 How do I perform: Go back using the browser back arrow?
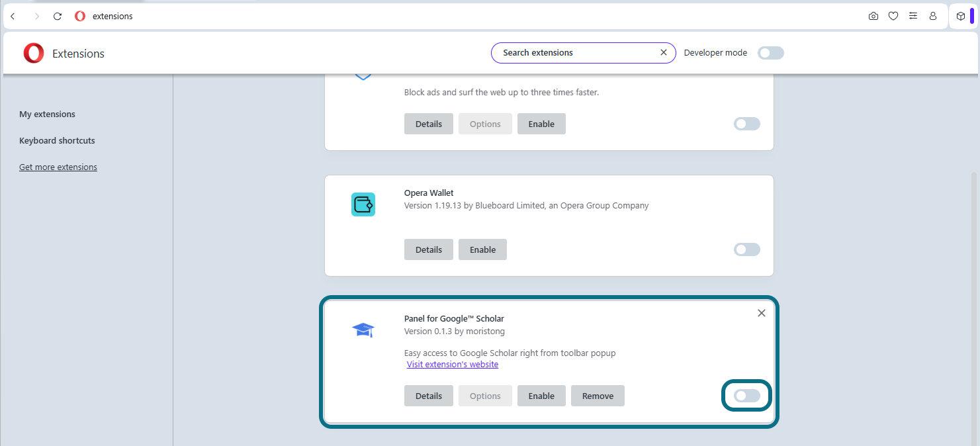(13, 17)
